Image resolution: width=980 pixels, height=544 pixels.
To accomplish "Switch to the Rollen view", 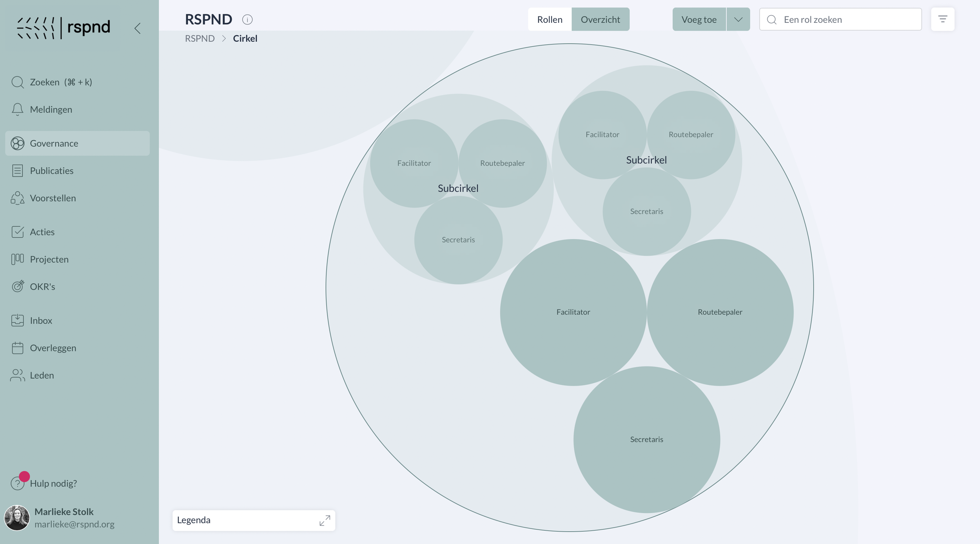I will [550, 19].
